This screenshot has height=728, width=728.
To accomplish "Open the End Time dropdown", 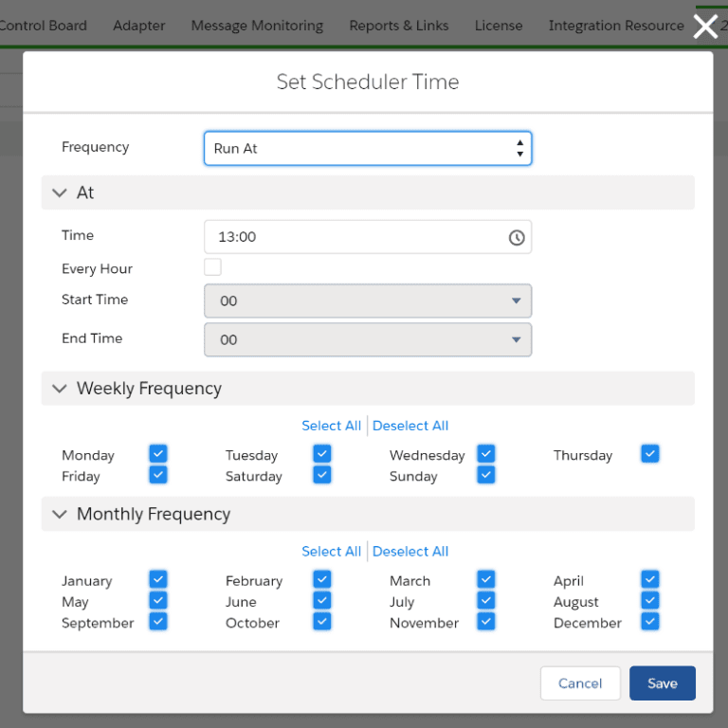I will (x=367, y=339).
